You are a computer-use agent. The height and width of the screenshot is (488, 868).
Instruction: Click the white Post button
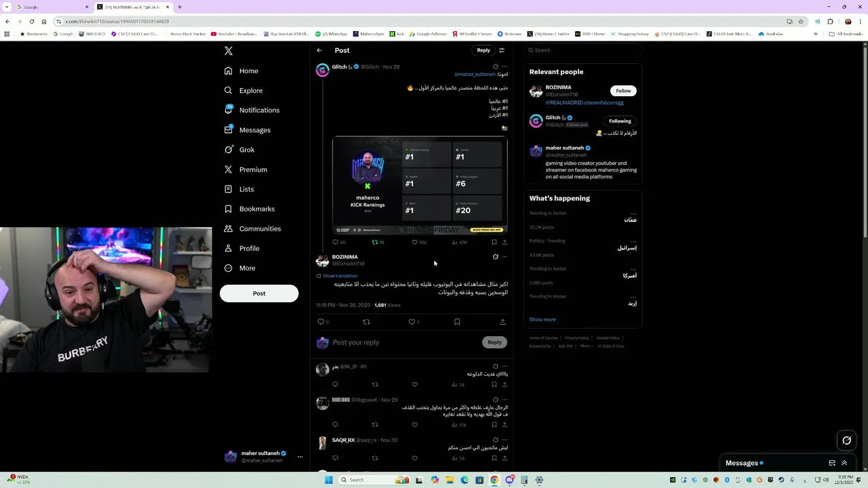click(259, 293)
